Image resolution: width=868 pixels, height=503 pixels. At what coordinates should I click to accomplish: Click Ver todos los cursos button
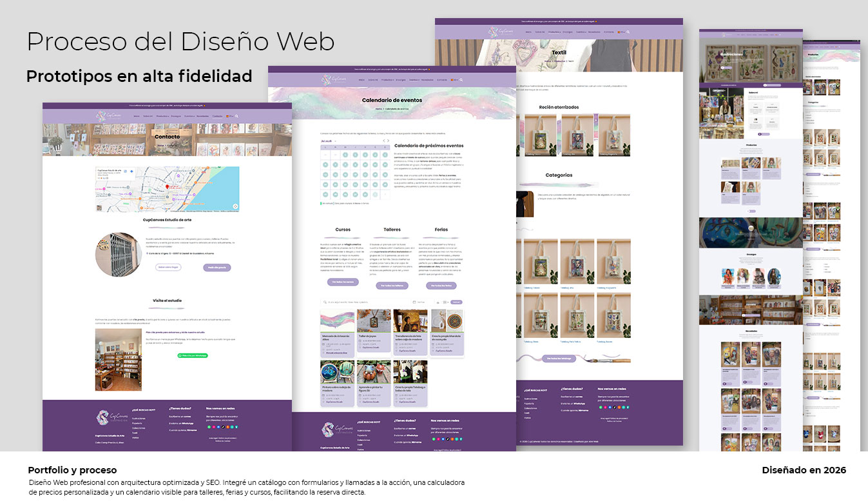343,282
